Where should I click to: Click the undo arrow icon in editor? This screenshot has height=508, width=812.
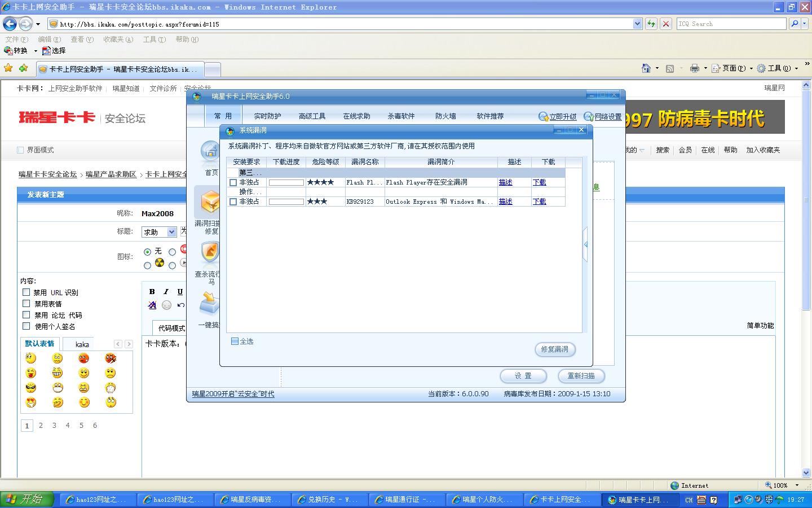[x=180, y=305]
